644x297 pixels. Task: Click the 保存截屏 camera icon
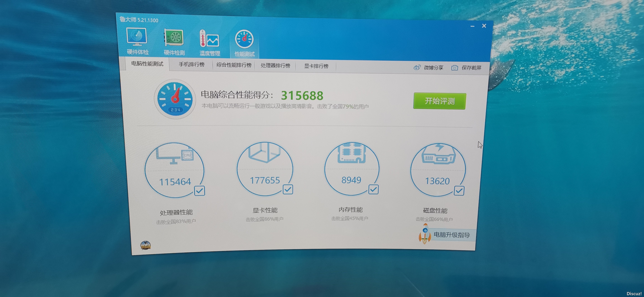point(454,68)
